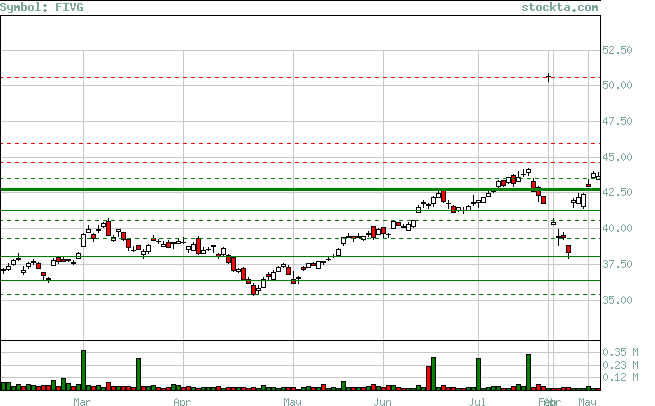Select the 0.35 M volume axis label

pos(620,353)
